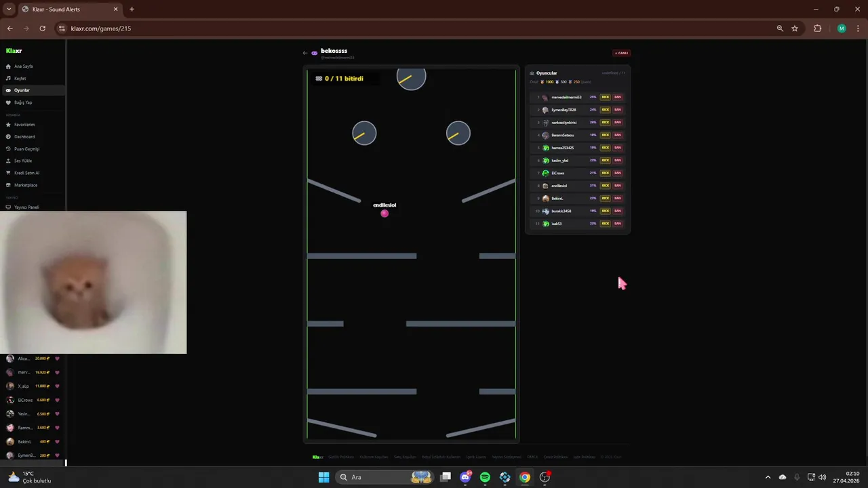
Task: Kick player BerannSetaou
Action: [606, 135]
